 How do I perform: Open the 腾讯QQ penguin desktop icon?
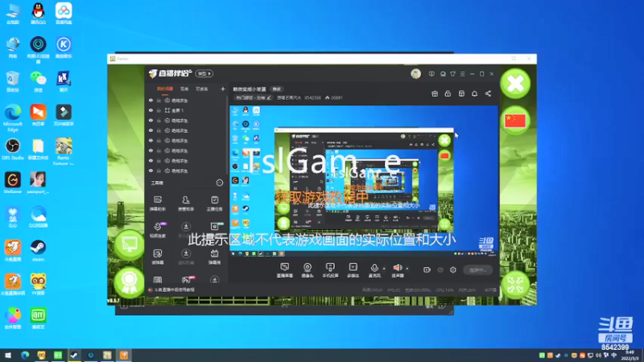tap(38, 14)
